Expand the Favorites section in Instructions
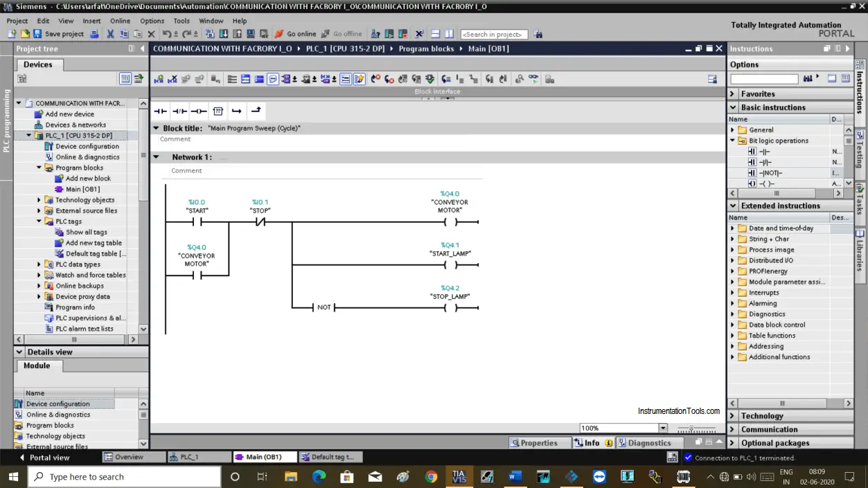The image size is (868, 488). point(733,94)
